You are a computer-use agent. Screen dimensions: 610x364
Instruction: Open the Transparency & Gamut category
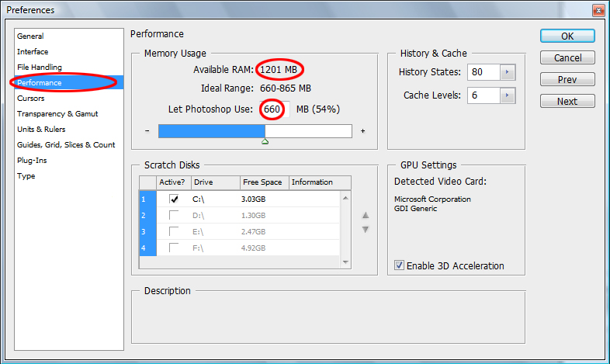(x=57, y=113)
